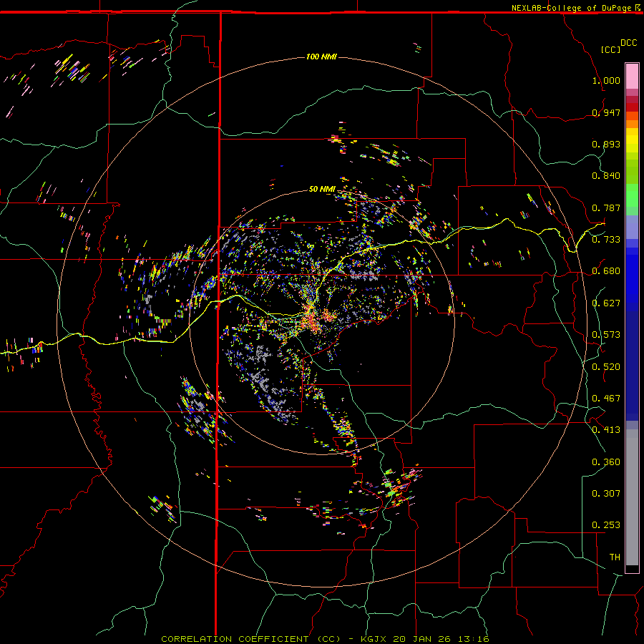Viewport: 644px width, 644px height.
Task: Select the 0.307 legend value
Action: pyautogui.click(x=606, y=493)
